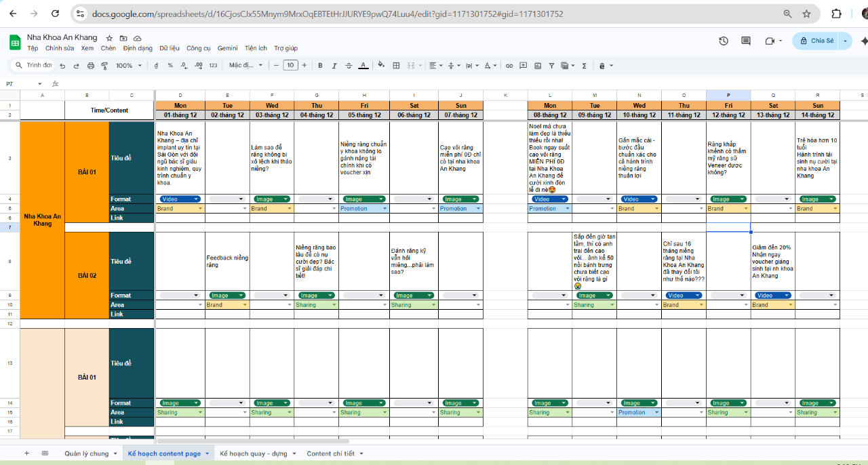Image resolution: width=868 pixels, height=465 pixels.
Task: Open the Chèn menu
Action: (x=108, y=48)
